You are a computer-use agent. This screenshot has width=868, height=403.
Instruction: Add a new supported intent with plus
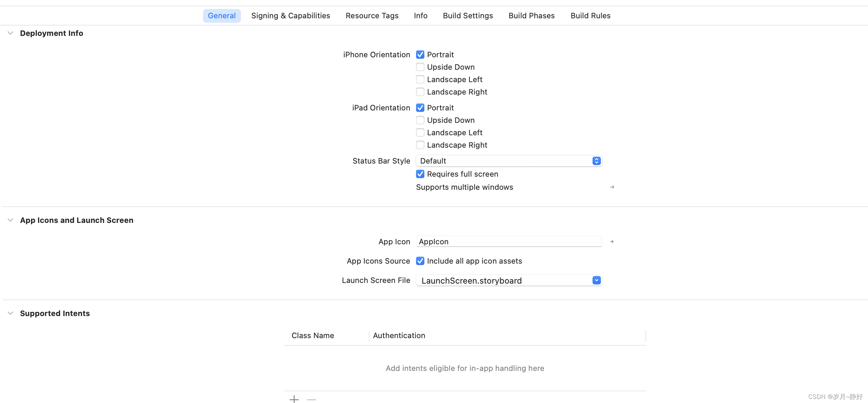click(294, 399)
